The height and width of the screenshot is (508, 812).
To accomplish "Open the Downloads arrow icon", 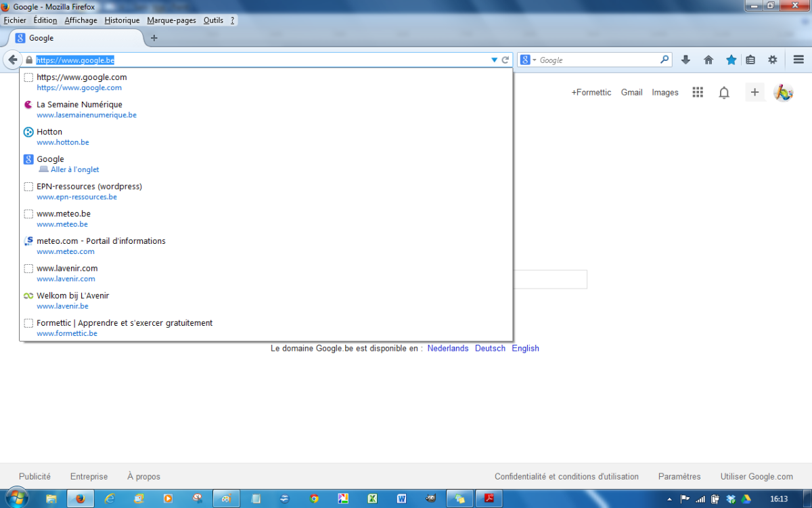I will coord(685,60).
